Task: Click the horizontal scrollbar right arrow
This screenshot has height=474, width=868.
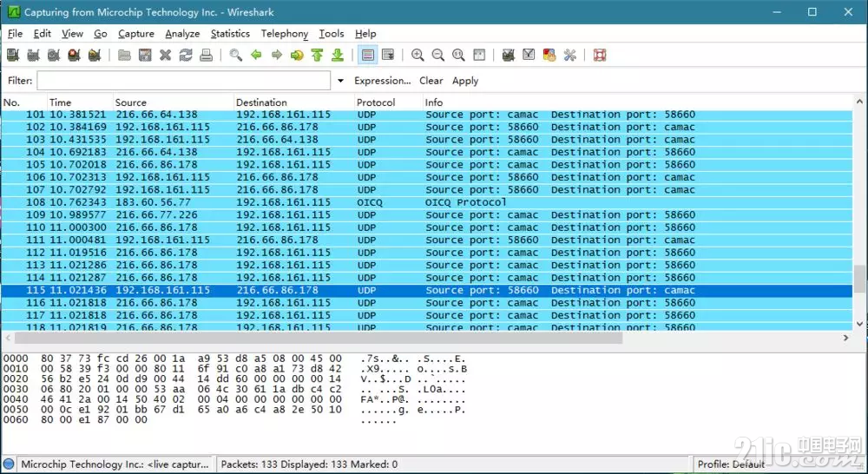Action: pos(845,338)
